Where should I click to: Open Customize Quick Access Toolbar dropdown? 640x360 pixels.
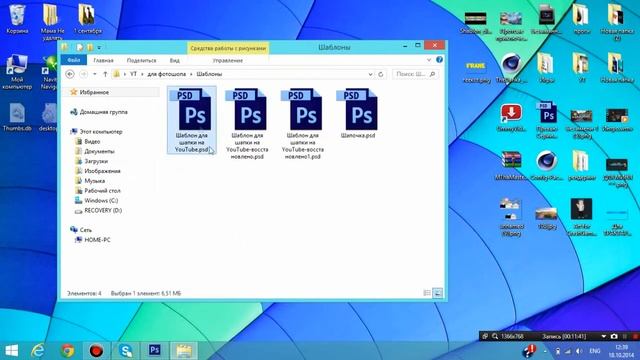[99, 48]
